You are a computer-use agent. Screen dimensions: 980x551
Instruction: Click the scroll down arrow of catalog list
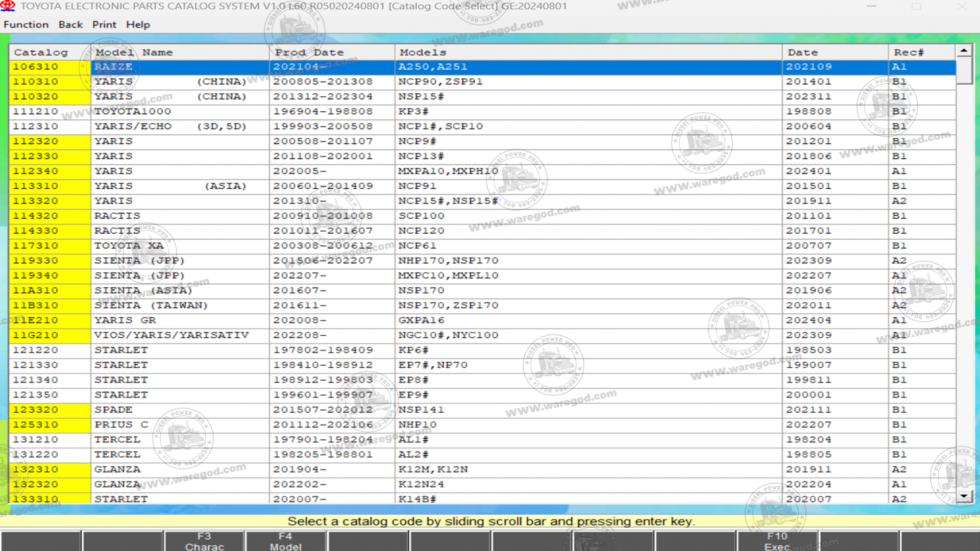[964, 496]
